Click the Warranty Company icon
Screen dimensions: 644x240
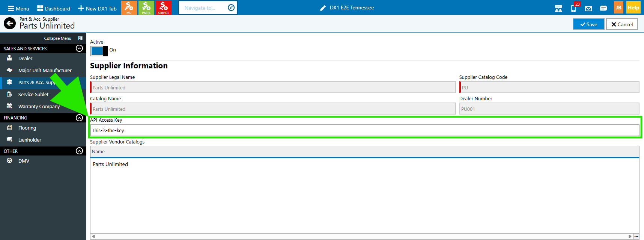(x=9, y=106)
